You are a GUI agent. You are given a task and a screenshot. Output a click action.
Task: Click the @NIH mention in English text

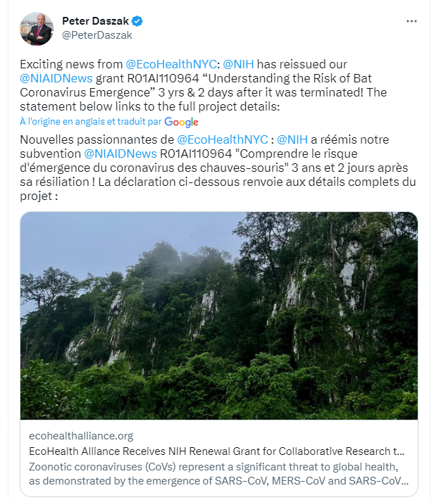point(238,65)
